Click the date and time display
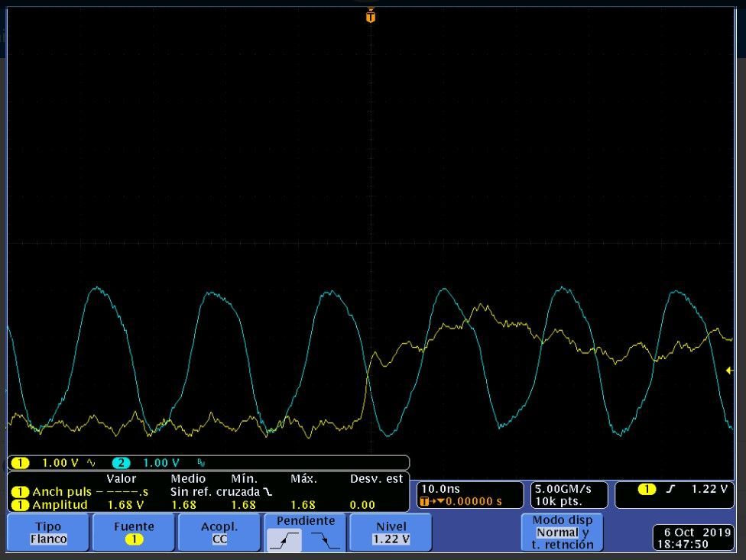The width and height of the screenshot is (746, 560). (x=694, y=538)
